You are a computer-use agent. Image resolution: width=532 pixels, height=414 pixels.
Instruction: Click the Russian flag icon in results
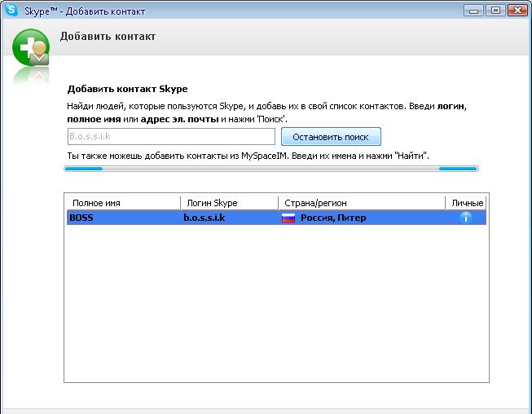(x=288, y=218)
